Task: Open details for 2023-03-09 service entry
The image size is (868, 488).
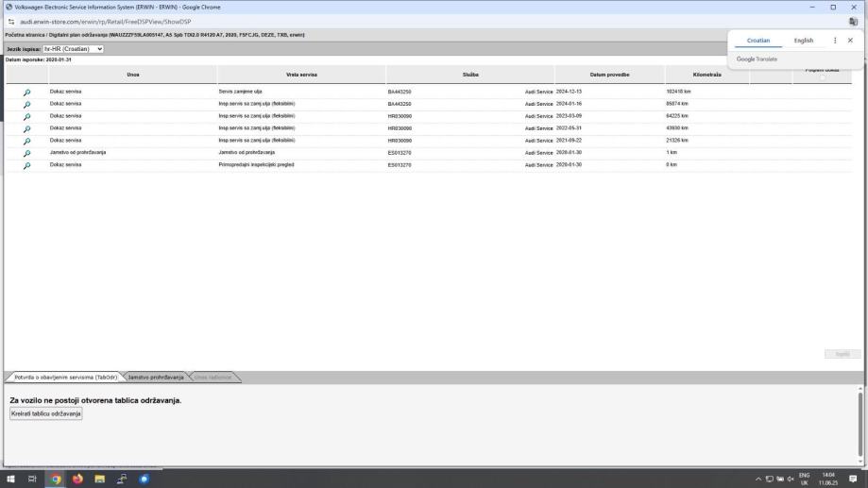Action: [26, 117]
